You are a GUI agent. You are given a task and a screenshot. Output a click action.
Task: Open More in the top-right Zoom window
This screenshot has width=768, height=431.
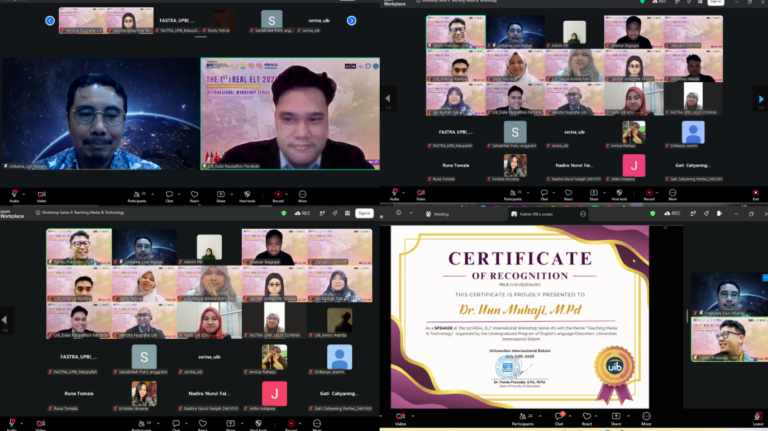[672, 194]
